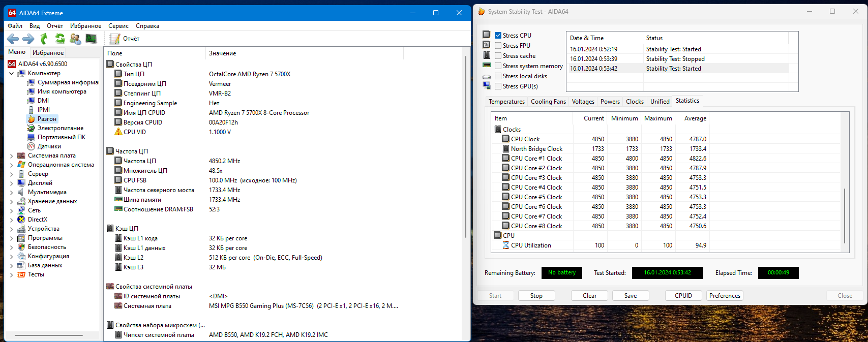
Task: Click the AIDA64 v6.90.6500 root icon
Action: coord(12,64)
